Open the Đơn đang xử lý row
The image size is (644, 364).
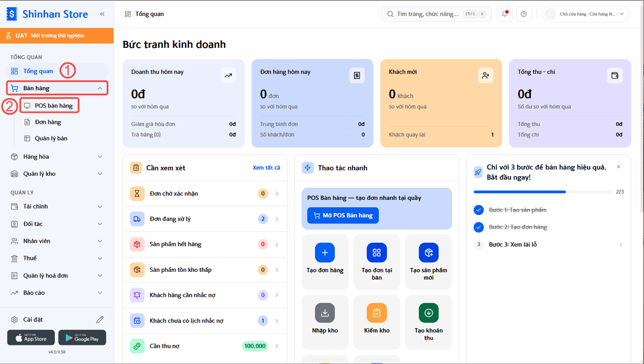pos(205,219)
